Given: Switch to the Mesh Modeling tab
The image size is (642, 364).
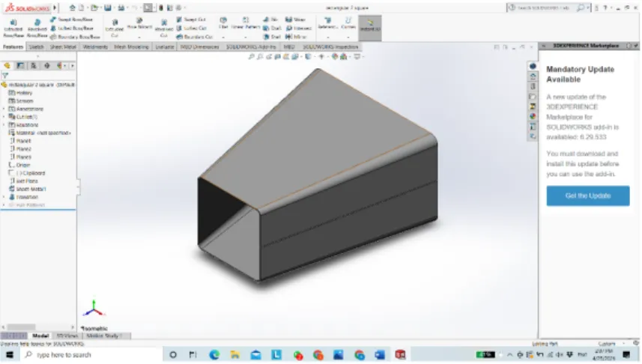Looking at the screenshot, I should pyautogui.click(x=131, y=47).
